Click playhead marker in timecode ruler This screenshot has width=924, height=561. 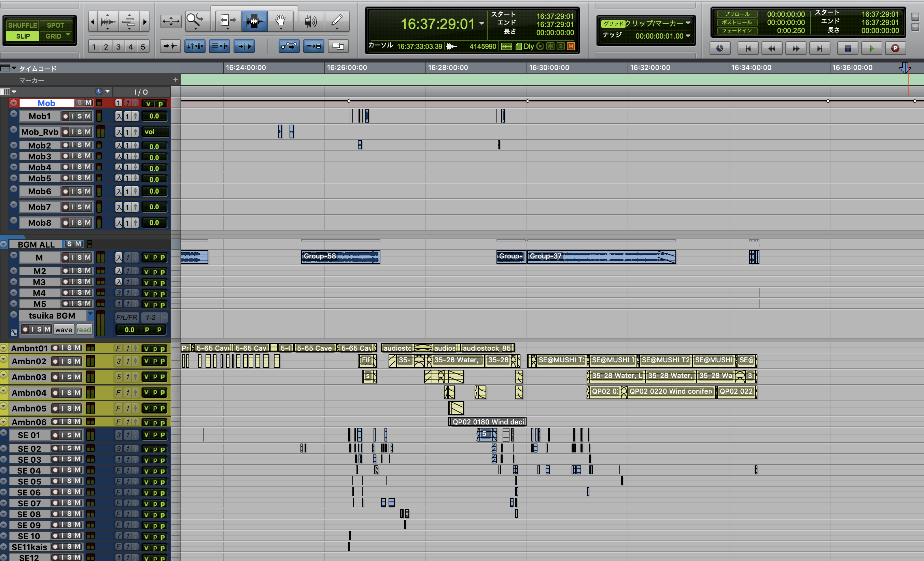905,68
